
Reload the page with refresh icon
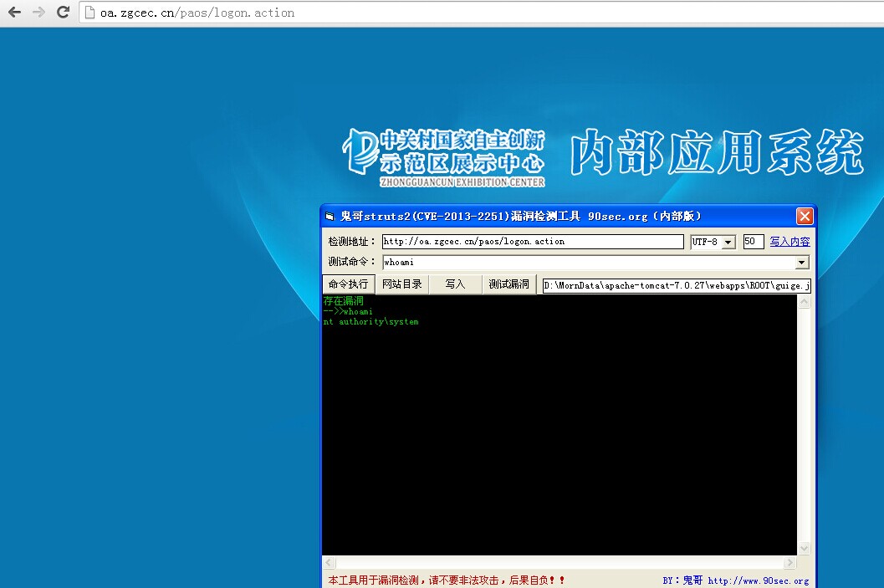(64, 12)
